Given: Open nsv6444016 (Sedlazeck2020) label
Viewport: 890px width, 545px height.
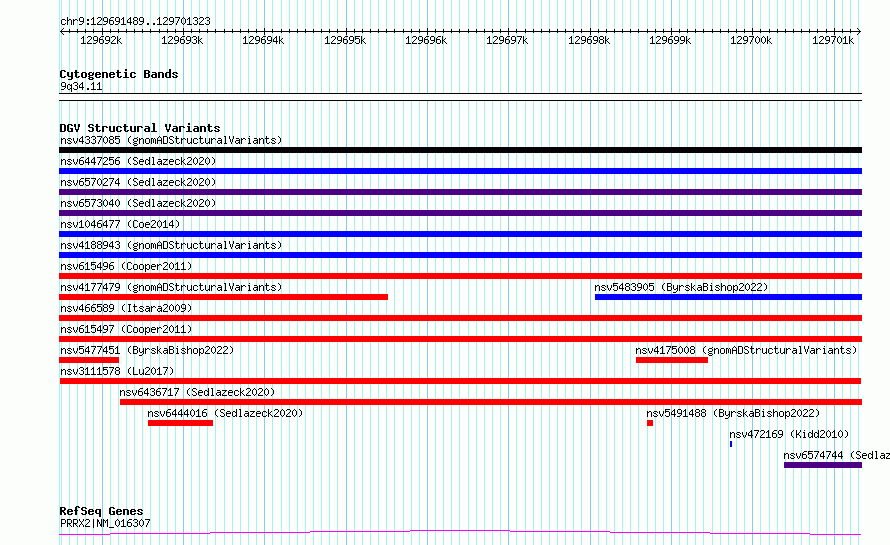Looking at the screenshot, I should [225, 413].
